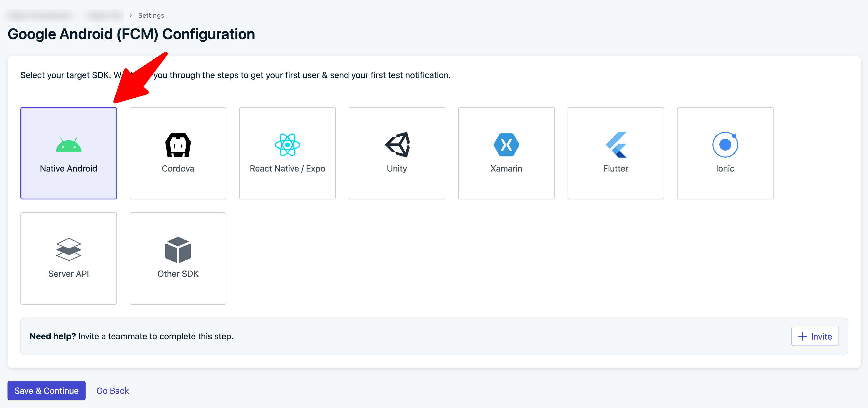Open Settings breadcrumb item
This screenshot has height=408, width=868.
point(151,16)
